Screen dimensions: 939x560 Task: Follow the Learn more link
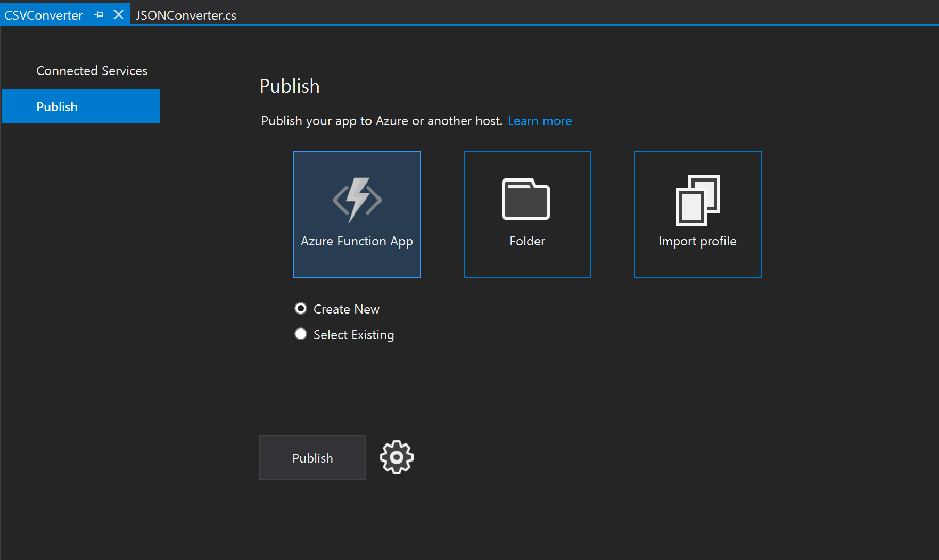click(x=540, y=121)
